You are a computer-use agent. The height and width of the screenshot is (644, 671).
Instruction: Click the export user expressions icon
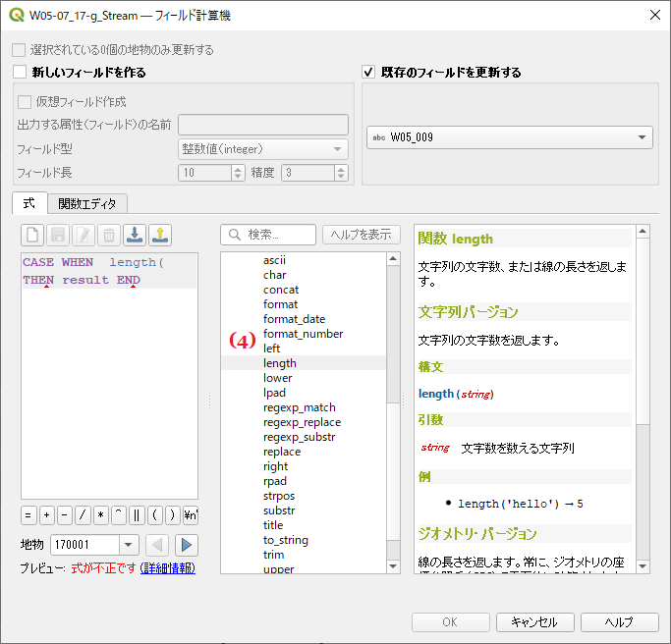click(160, 235)
